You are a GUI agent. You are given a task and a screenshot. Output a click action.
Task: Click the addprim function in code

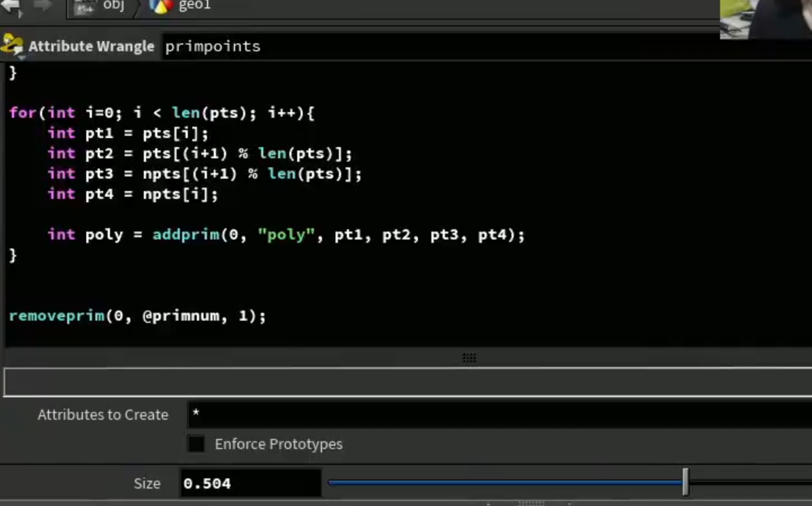click(186, 234)
